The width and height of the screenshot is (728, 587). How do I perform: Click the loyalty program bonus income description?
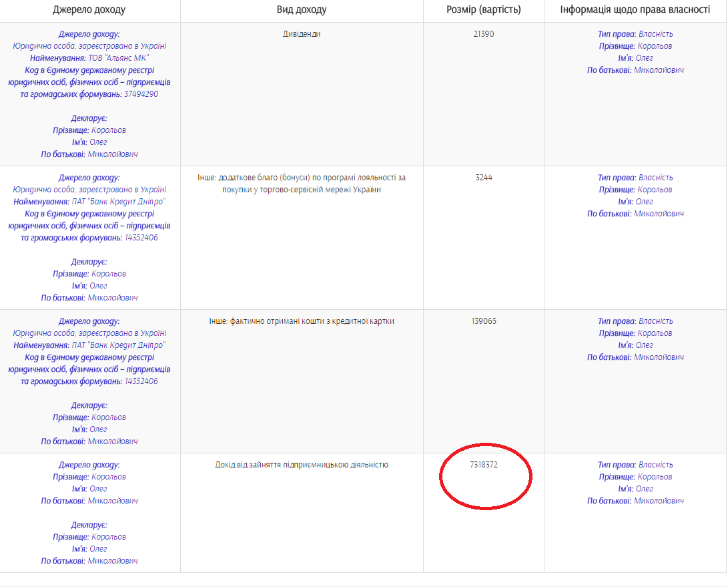[302, 184]
